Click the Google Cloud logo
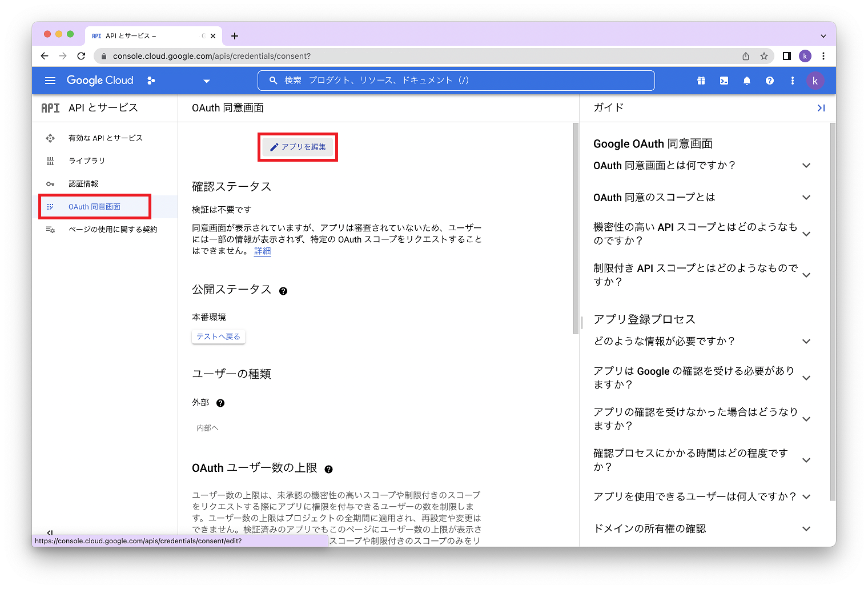This screenshot has width=868, height=589. [x=100, y=81]
